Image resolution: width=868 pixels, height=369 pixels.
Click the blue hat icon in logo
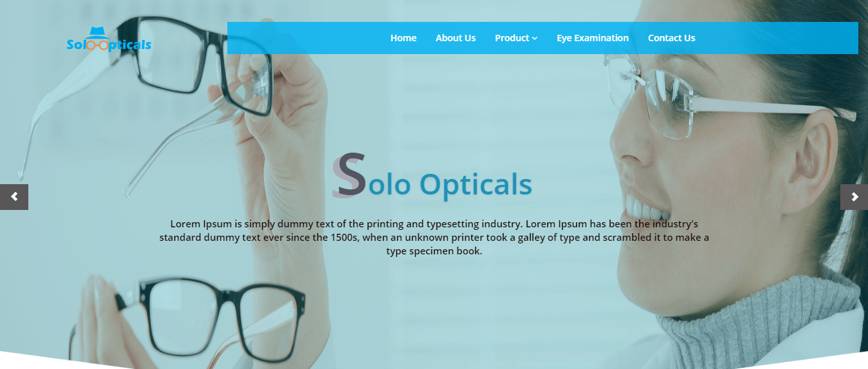[97, 32]
